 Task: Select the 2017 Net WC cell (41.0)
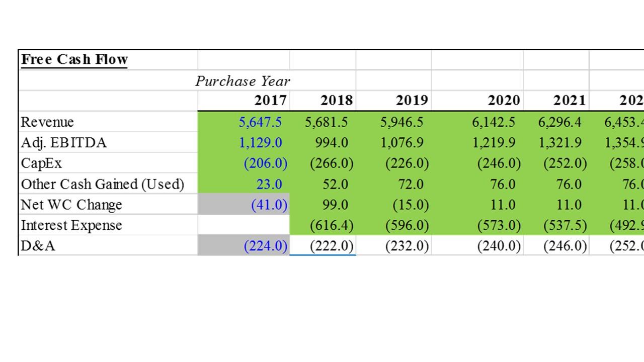tap(244, 204)
